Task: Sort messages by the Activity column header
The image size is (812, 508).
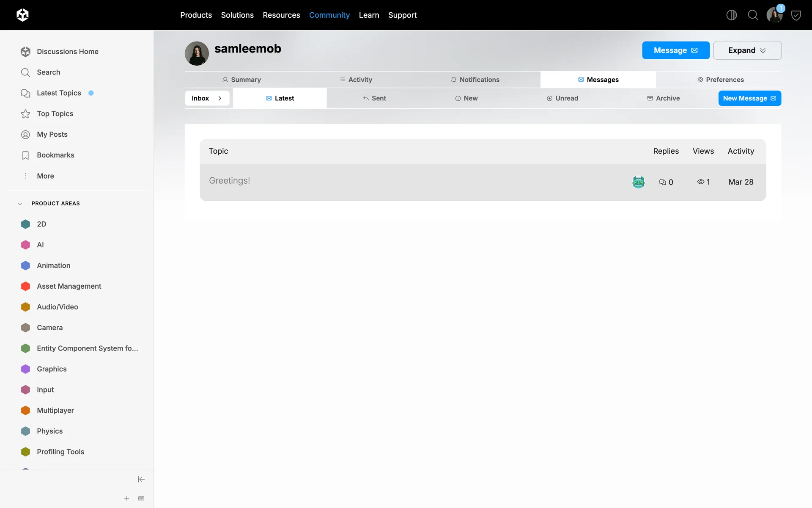Action: coord(741,151)
